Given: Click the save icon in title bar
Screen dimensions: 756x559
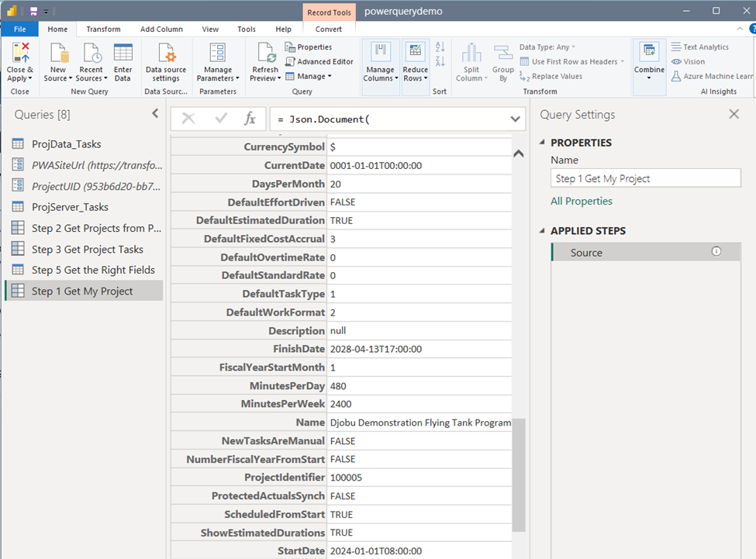Looking at the screenshot, I should pyautogui.click(x=34, y=11).
